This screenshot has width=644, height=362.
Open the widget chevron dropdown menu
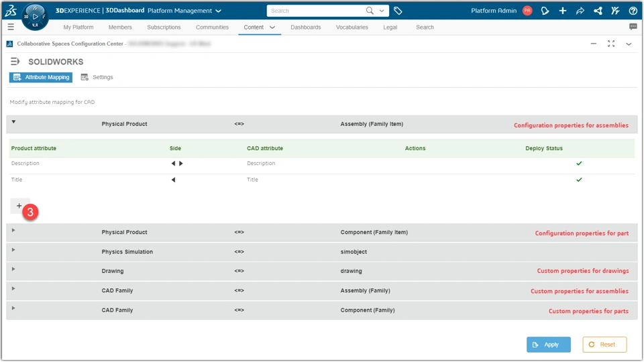click(x=629, y=44)
